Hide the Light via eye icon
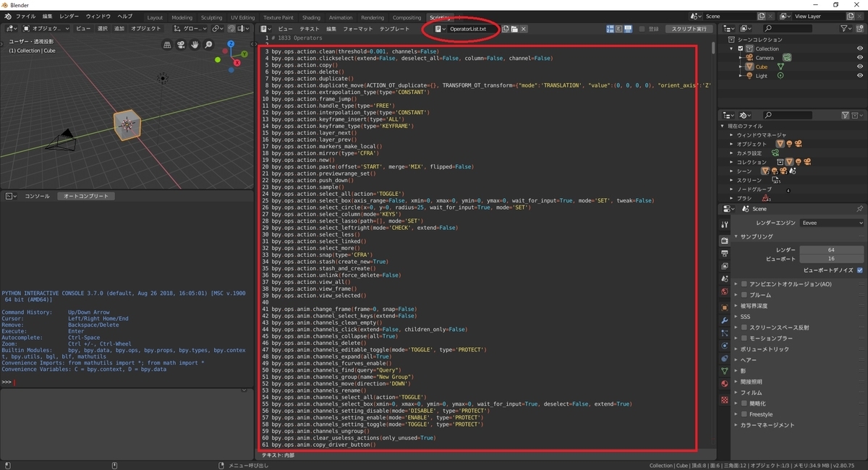Image resolution: width=868 pixels, height=470 pixels. [x=860, y=75]
